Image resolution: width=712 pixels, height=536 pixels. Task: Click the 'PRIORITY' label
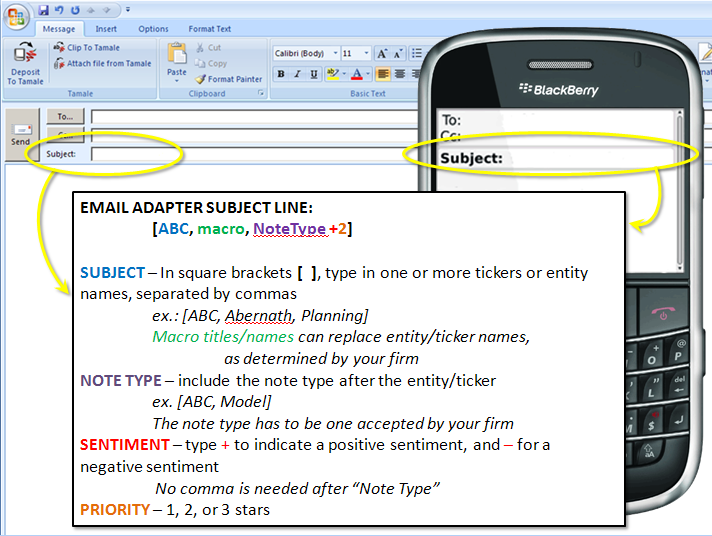pos(115,510)
